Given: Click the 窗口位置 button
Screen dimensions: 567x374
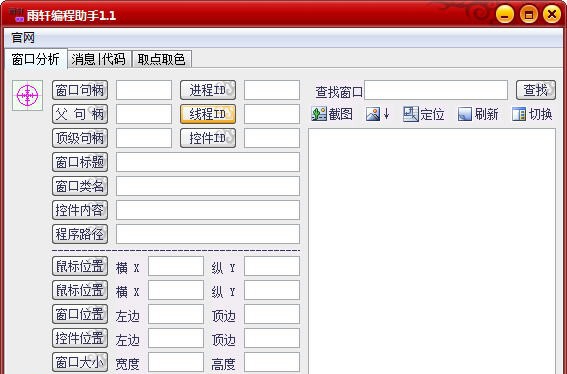Looking at the screenshot, I should (80, 314).
